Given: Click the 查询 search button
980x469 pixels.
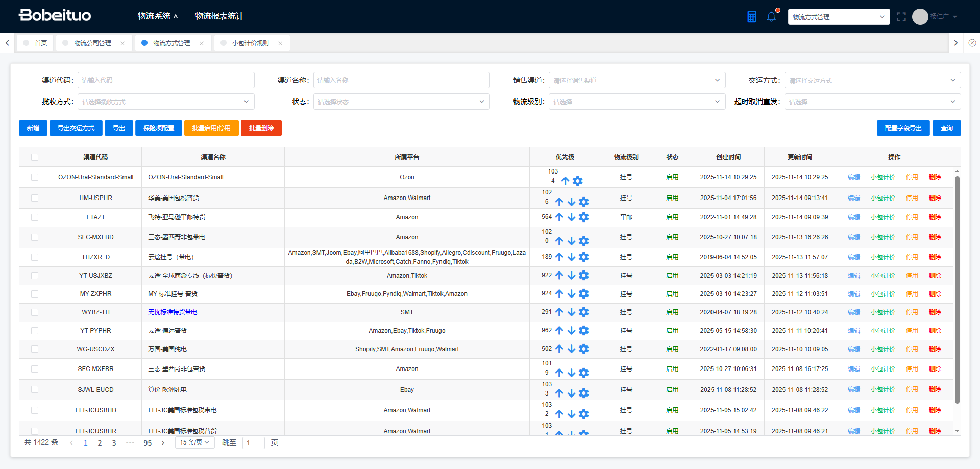Looking at the screenshot, I should pos(946,128).
